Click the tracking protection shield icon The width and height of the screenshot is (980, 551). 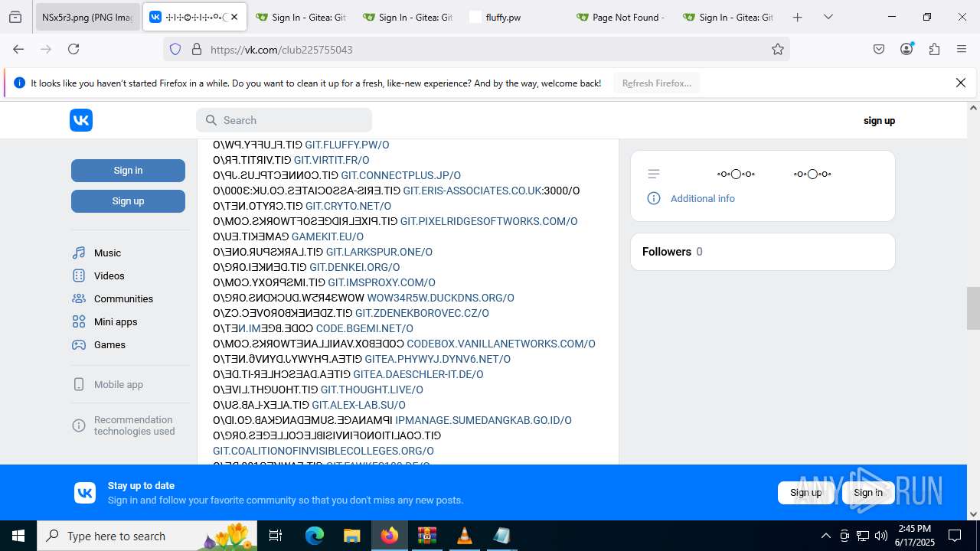[175, 49]
